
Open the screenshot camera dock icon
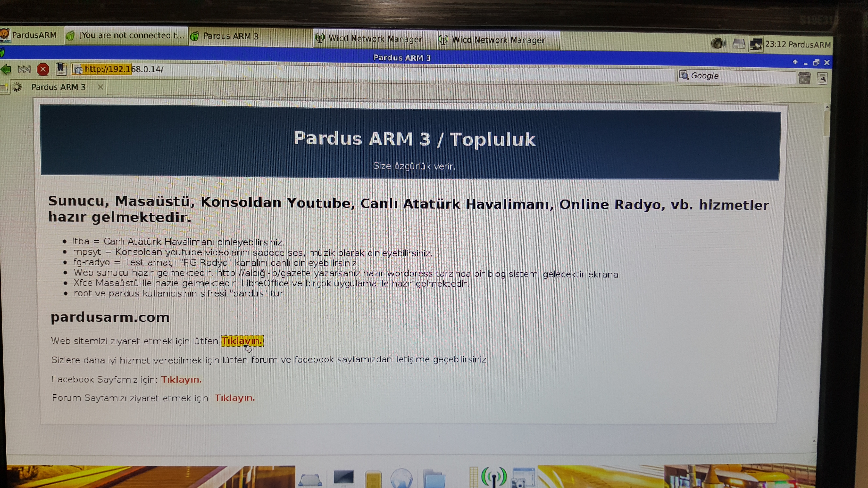pos(523,478)
